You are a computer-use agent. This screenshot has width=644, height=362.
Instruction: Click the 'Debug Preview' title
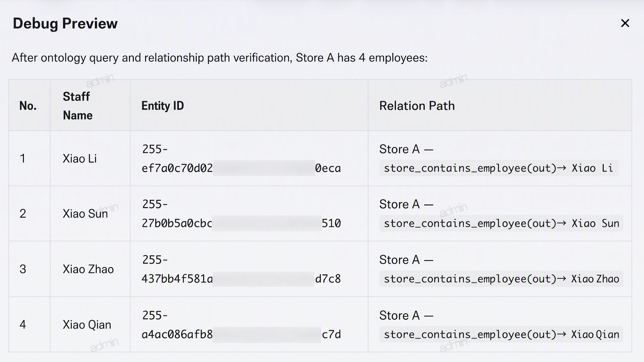pos(65,24)
